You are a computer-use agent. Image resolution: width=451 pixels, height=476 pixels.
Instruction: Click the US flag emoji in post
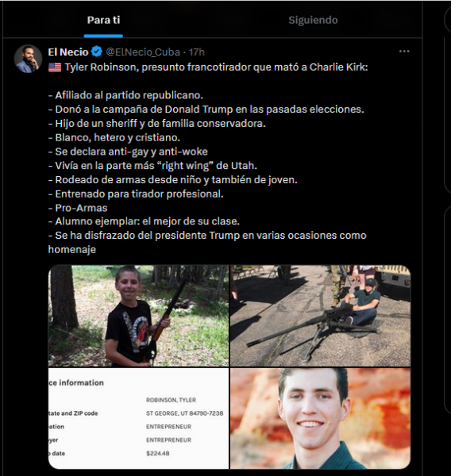coord(55,67)
